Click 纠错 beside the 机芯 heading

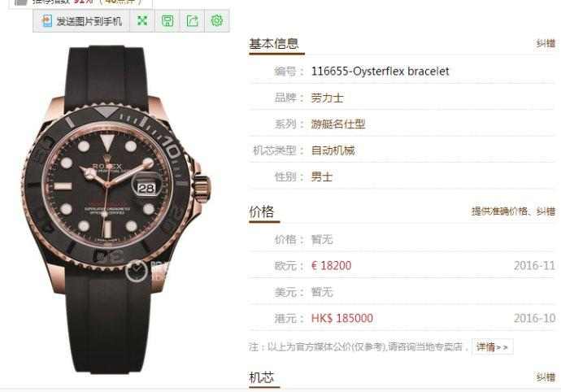546,377
